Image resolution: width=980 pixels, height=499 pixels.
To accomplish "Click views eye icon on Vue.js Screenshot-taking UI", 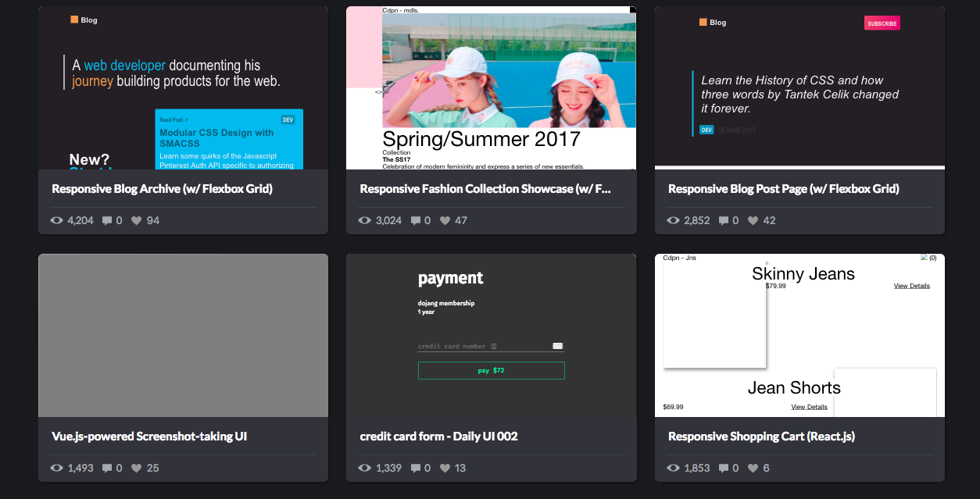I will [x=56, y=469].
